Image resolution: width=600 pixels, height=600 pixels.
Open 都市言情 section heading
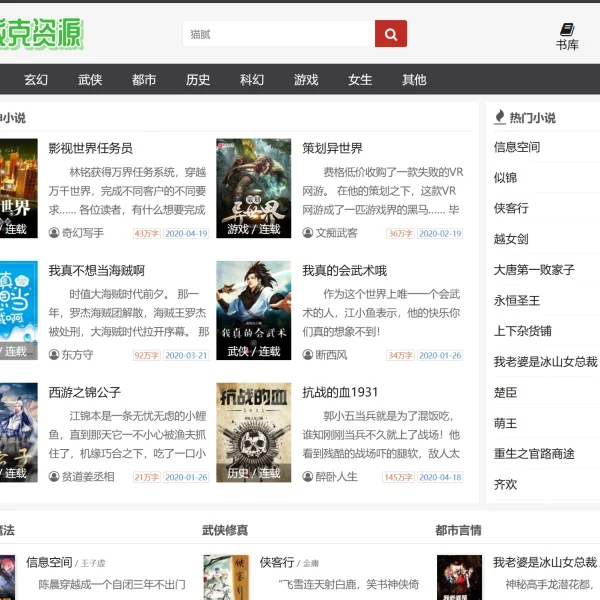coord(458,530)
